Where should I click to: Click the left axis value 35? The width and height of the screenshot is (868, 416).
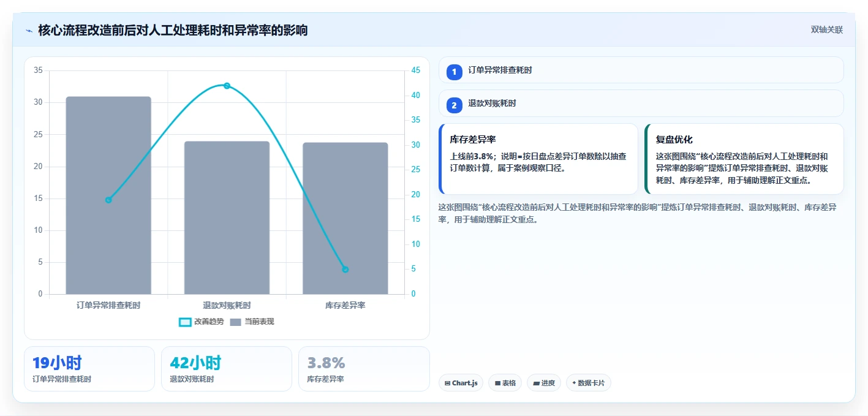click(38, 70)
